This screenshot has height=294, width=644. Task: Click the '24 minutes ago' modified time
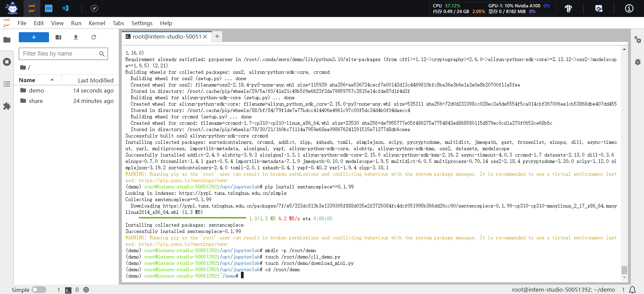[93, 101]
